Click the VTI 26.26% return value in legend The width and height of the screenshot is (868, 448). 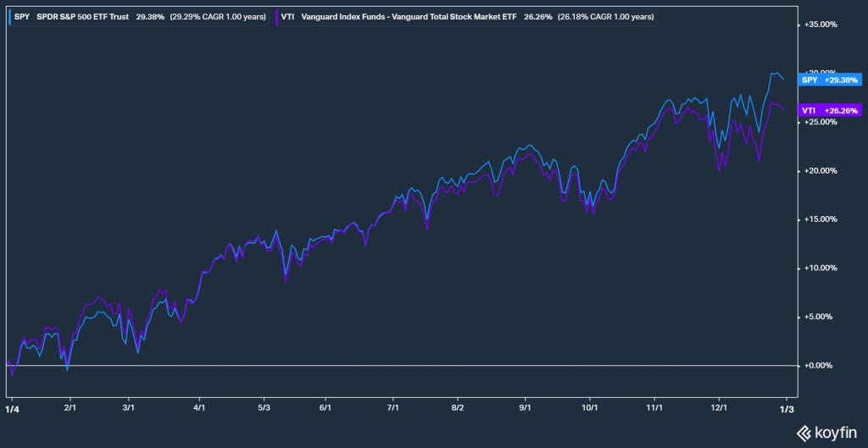coord(538,17)
